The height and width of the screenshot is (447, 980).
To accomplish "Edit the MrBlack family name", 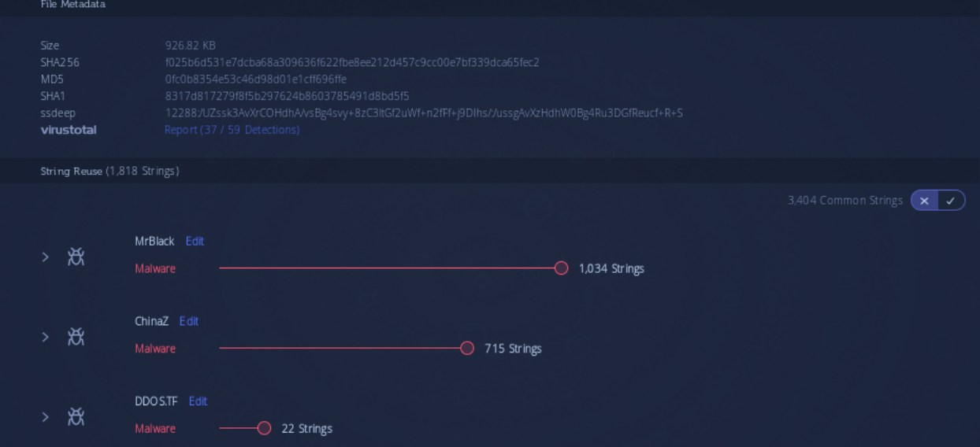I will coord(195,242).
